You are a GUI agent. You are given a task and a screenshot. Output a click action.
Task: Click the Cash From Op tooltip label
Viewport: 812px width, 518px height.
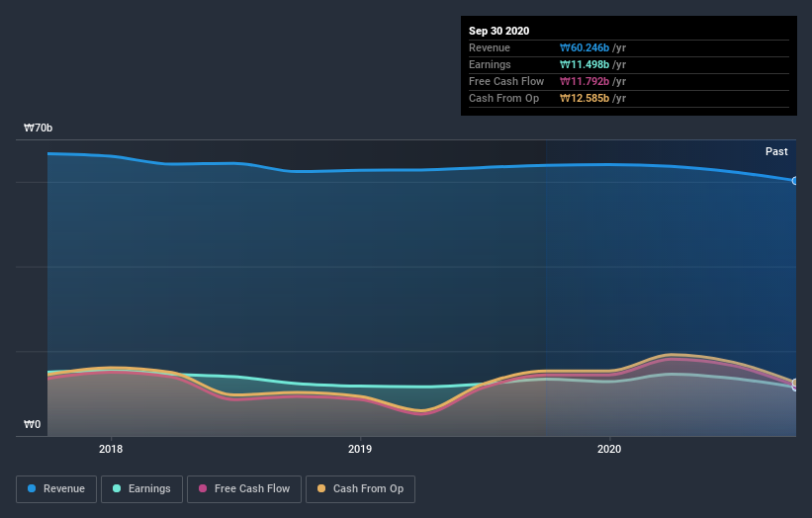[x=503, y=98]
